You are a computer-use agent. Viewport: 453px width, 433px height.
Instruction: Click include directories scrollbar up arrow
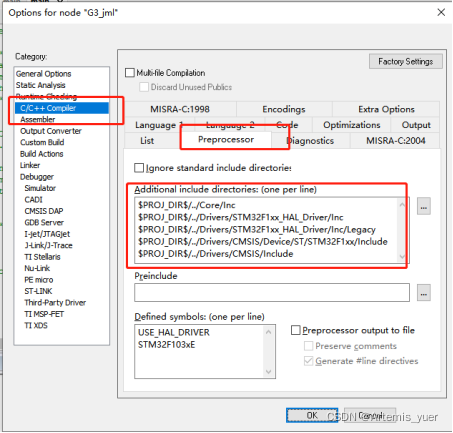pos(402,204)
